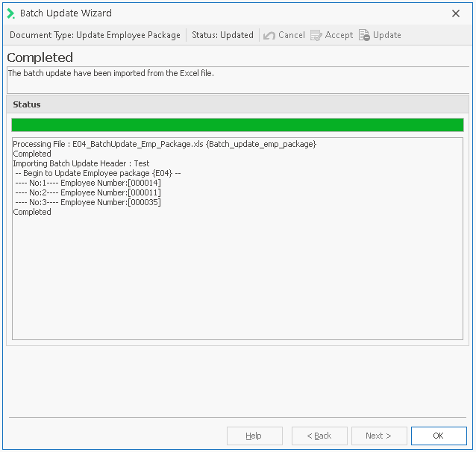Screen dimensions: 476x452
Task: Select the Processing File log line
Action: pyautogui.click(x=164, y=144)
